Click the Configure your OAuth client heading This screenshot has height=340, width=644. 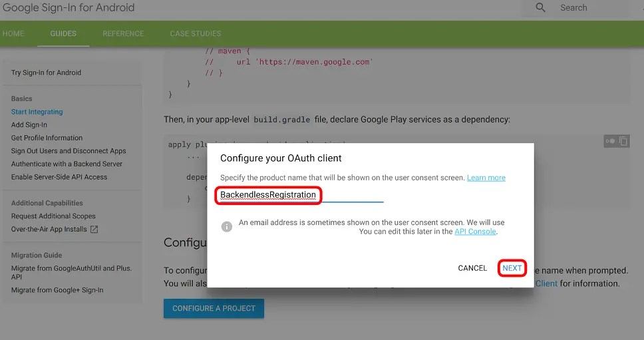(281, 158)
